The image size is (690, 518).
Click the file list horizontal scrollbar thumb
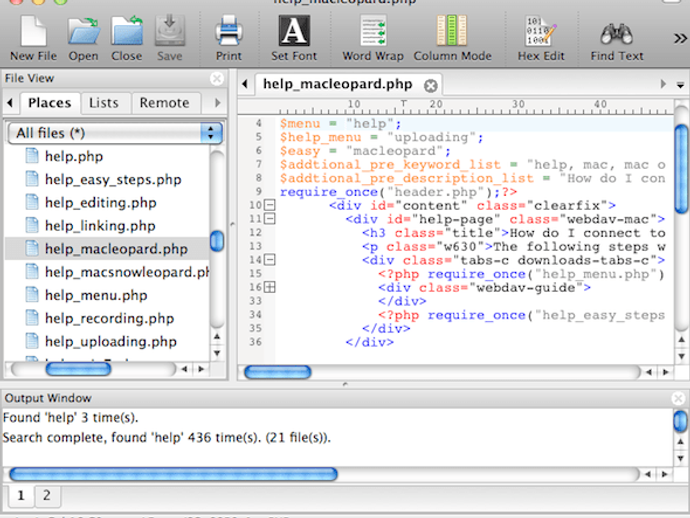tap(78, 369)
